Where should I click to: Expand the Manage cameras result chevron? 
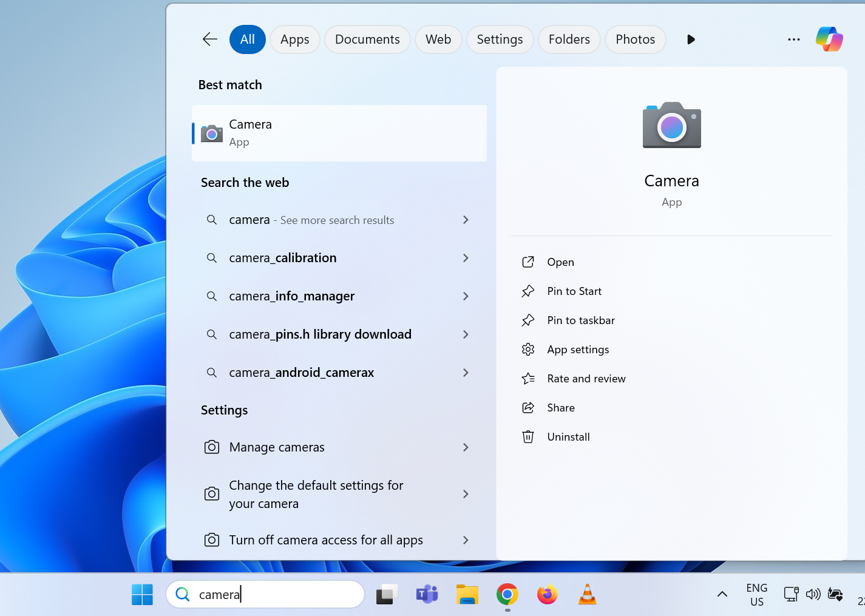pyautogui.click(x=466, y=447)
